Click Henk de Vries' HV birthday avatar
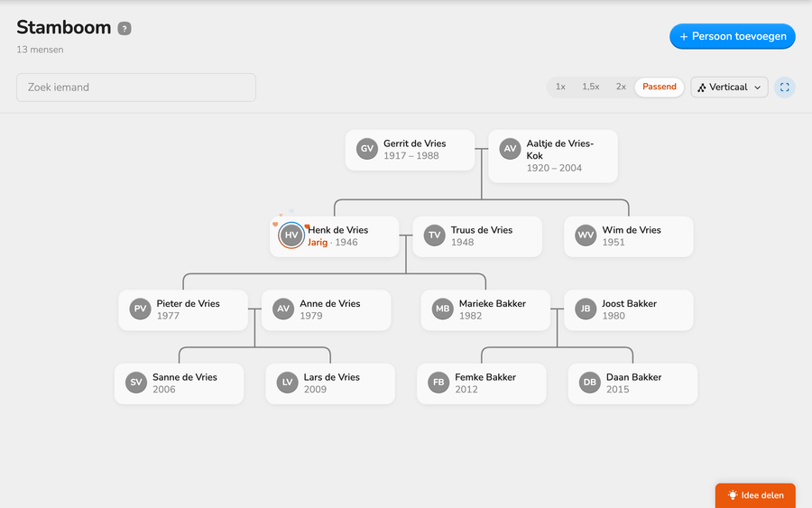The height and width of the screenshot is (508, 812). point(291,236)
